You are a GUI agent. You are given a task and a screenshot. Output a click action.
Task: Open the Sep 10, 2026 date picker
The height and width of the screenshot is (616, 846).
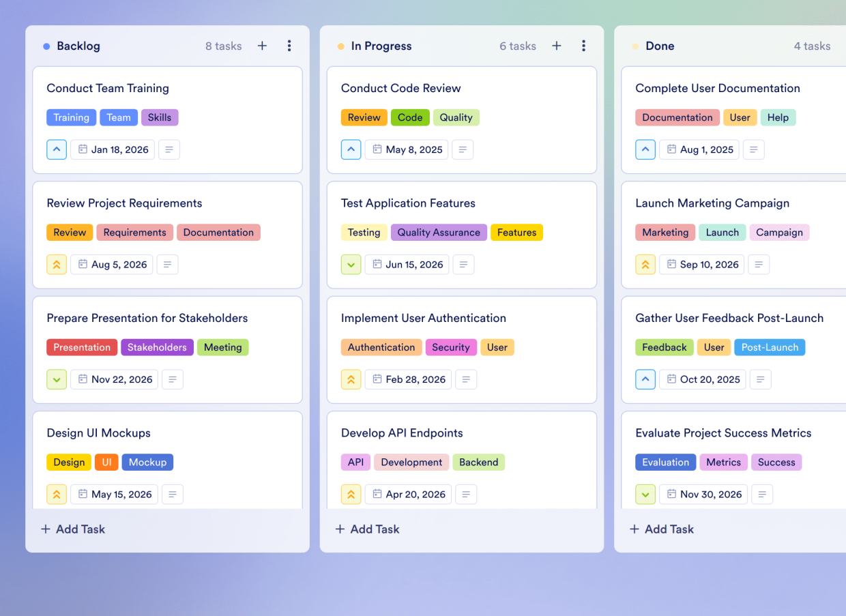[701, 264]
